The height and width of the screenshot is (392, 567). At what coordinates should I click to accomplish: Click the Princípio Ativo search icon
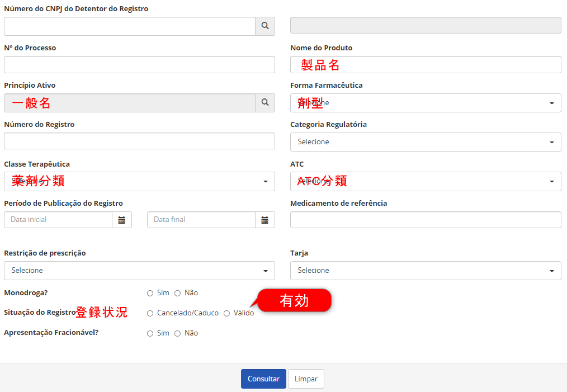click(x=265, y=103)
